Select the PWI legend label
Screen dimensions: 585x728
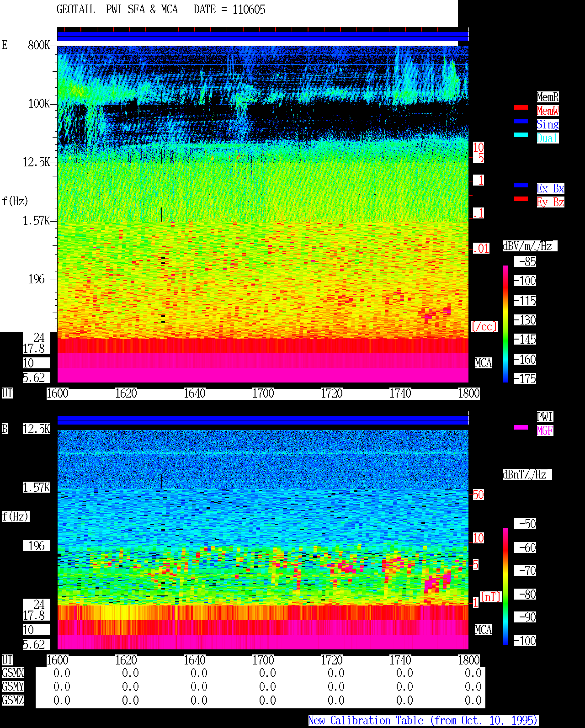coord(545,417)
